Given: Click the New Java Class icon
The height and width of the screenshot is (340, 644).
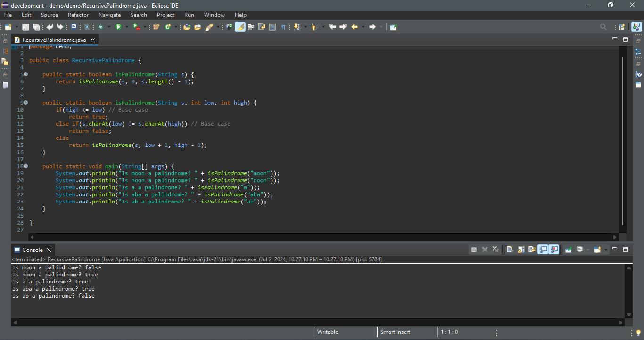Looking at the screenshot, I should (x=168, y=27).
